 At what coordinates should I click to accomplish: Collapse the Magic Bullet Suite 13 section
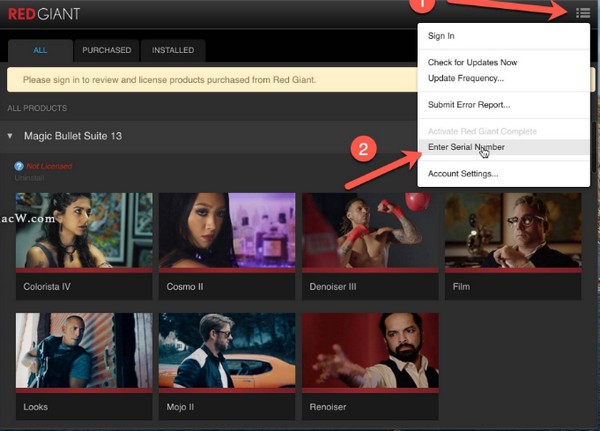[x=11, y=135]
